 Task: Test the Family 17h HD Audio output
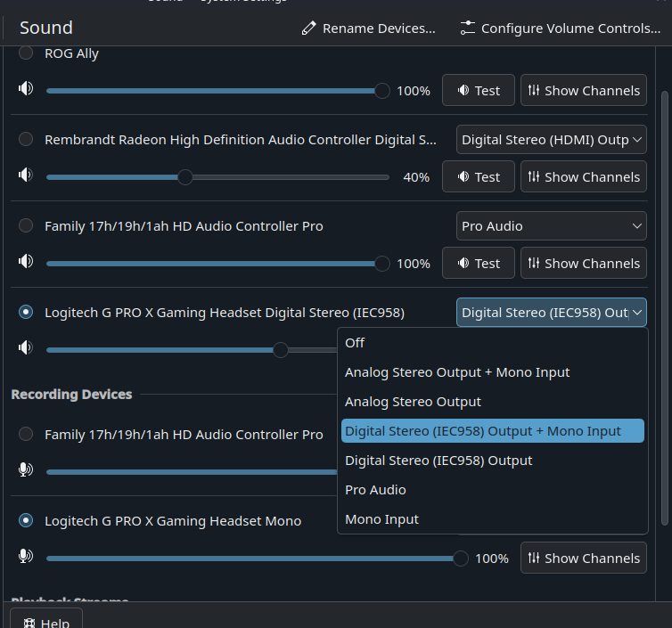tap(479, 263)
